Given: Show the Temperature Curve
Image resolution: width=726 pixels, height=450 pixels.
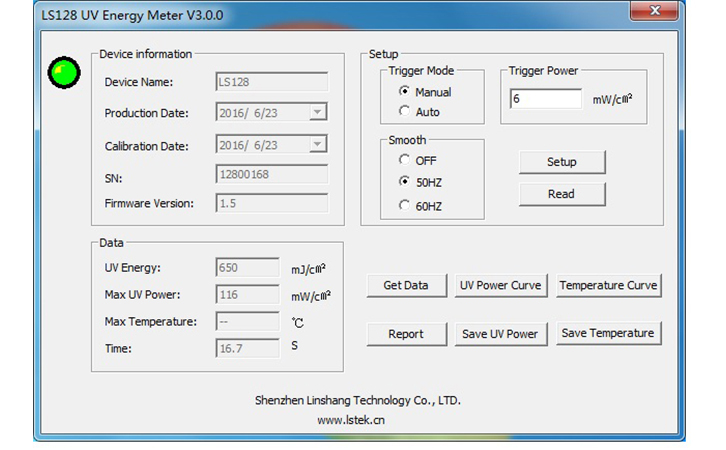Looking at the screenshot, I should click(x=608, y=286).
